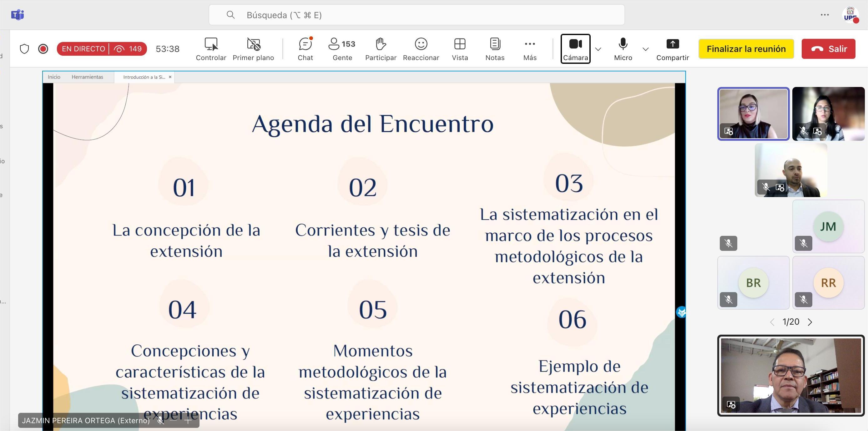This screenshot has width=868, height=431.
Task: Advance participant pages using the next arrow
Action: pyautogui.click(x=810, y=322)
